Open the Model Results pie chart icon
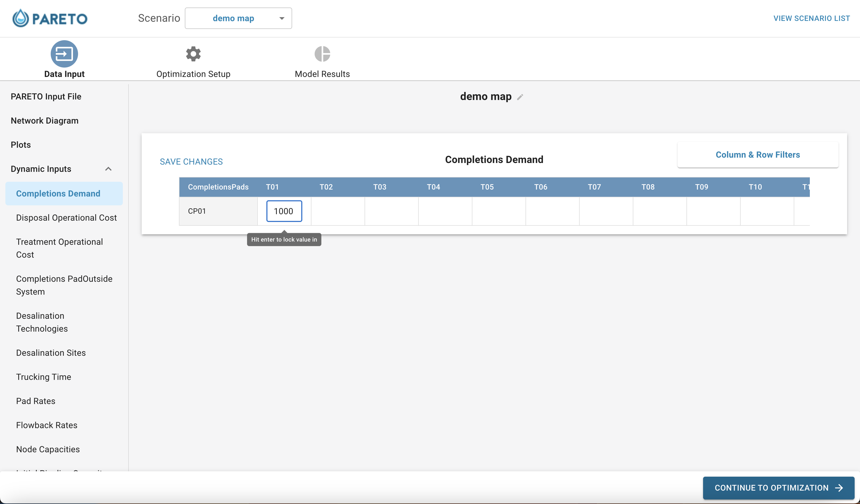 pyautogui.click(x=322, y=54)
